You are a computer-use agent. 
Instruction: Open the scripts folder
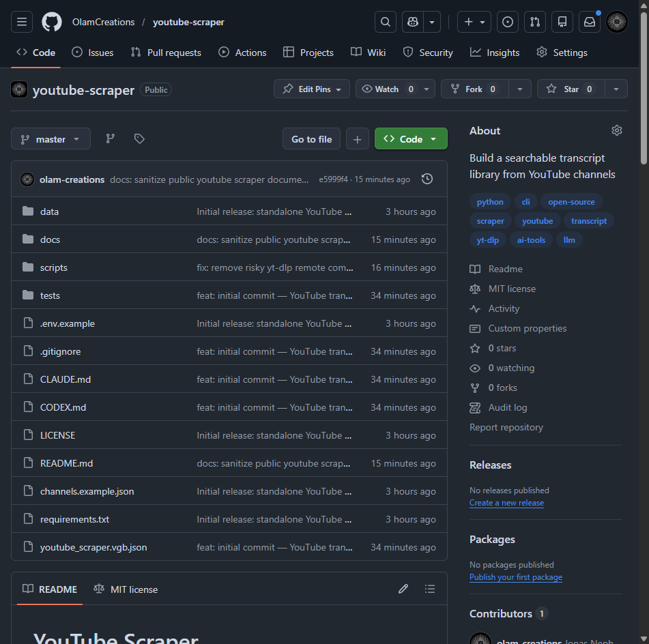click(x=54, y=267)
